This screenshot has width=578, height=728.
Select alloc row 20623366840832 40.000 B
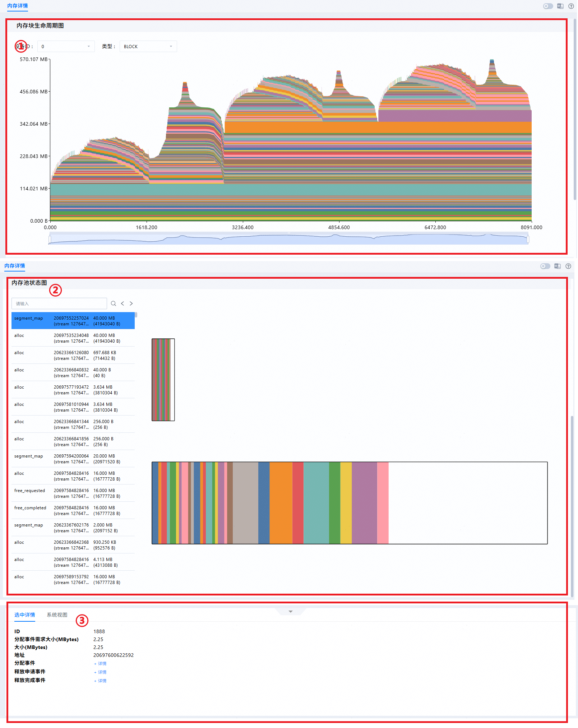click(73, 372)
